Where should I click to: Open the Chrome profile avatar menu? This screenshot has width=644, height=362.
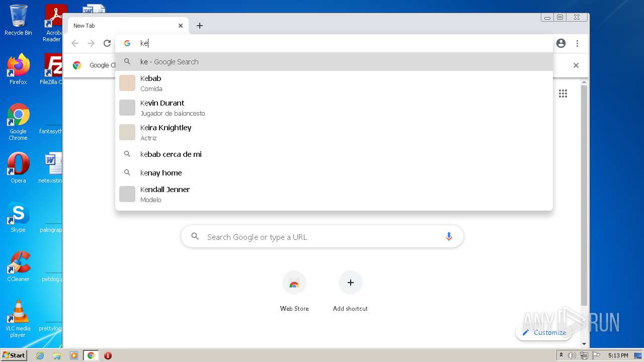pos(561,43)
